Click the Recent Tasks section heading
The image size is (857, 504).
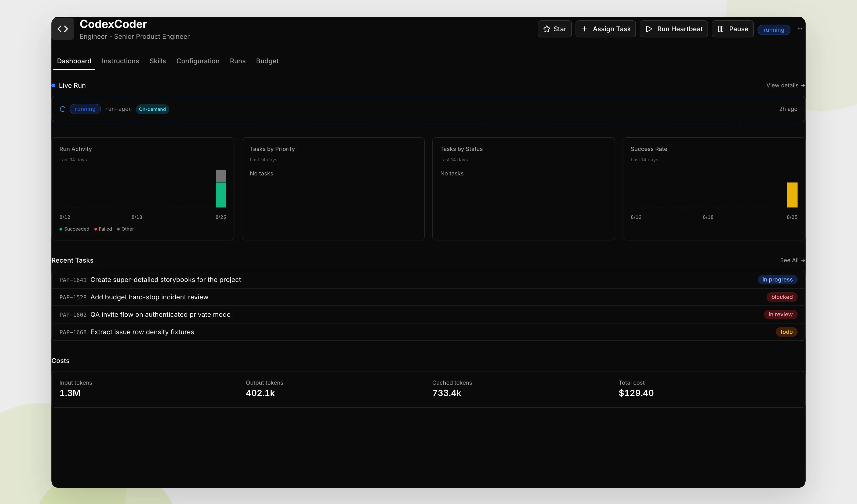point(72,260)
